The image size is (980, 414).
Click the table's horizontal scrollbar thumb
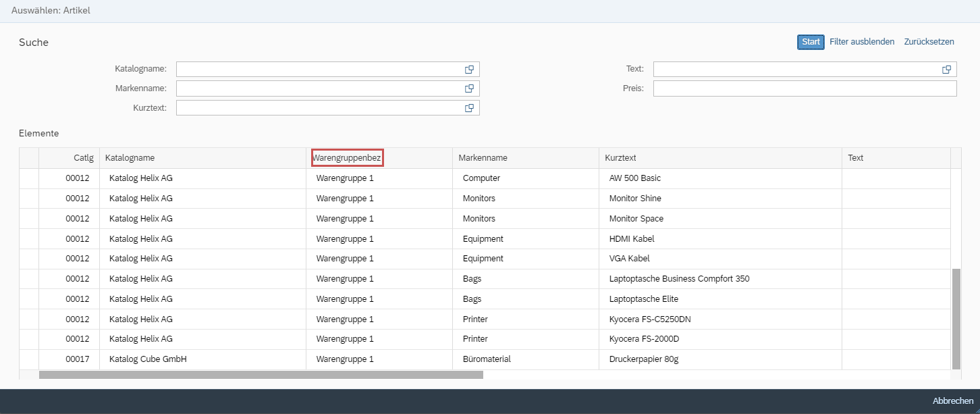coord(261,375)
